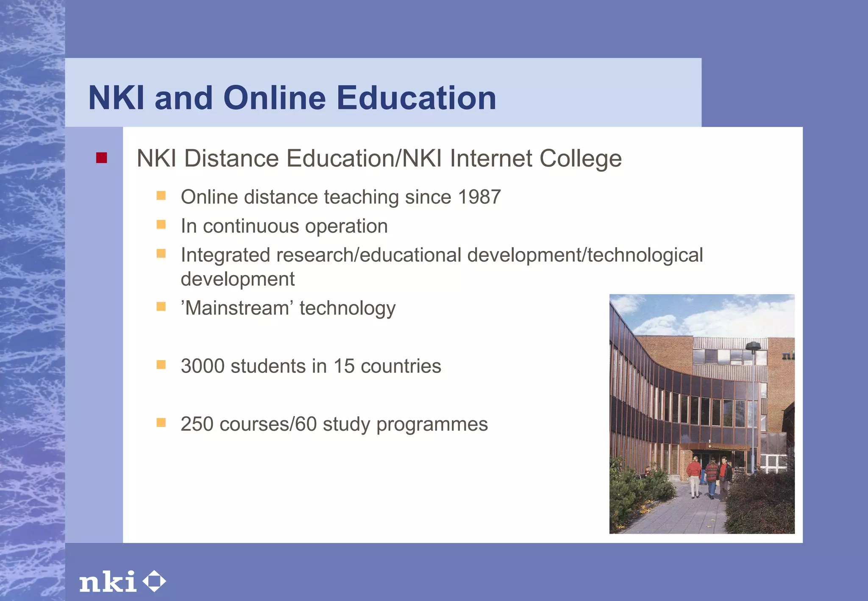Image resolution: width=868 pixels, height=601 pixels.
Task: Click the "'Mainstream' technology" bullet
Action: pos(288,308)
